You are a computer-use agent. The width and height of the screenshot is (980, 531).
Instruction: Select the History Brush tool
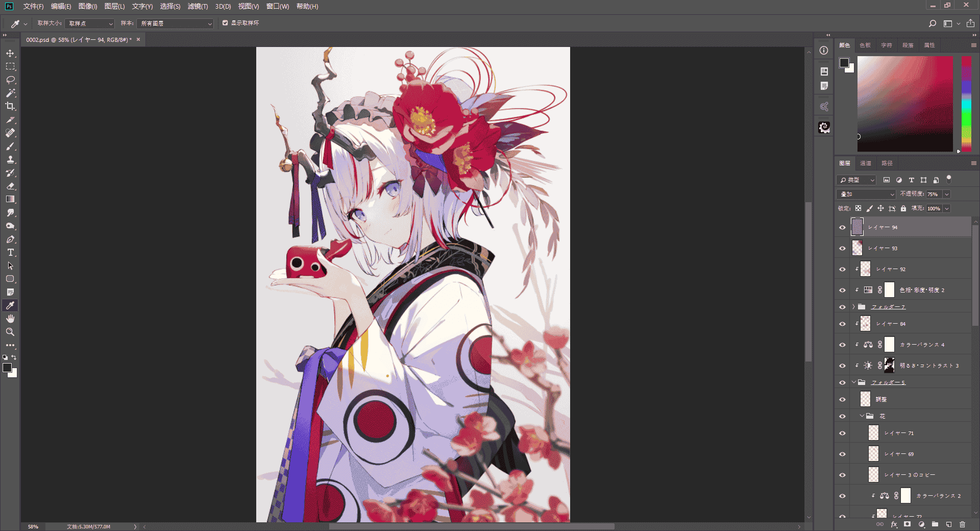point(10,173)
